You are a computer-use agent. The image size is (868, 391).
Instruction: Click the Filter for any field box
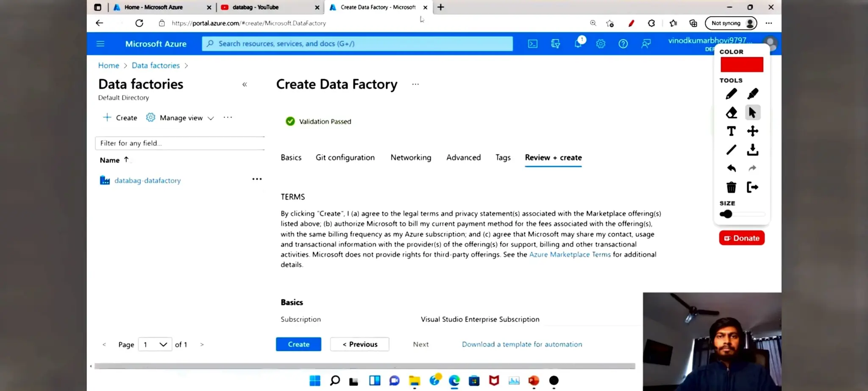click(x=180, y=143)
